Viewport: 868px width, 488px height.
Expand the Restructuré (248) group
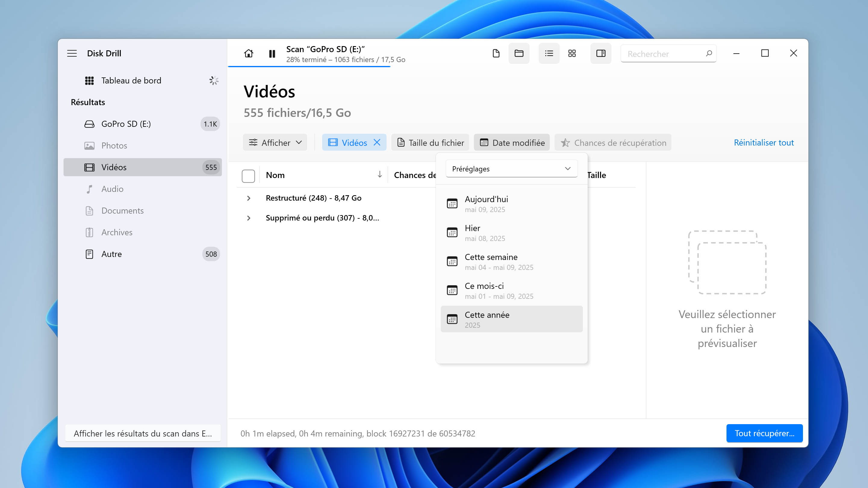point(249,198)
